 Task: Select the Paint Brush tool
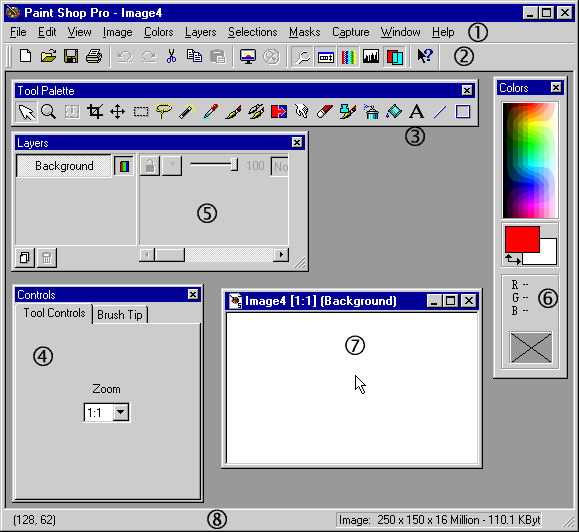pyautogui.click(x=233, y=112)
